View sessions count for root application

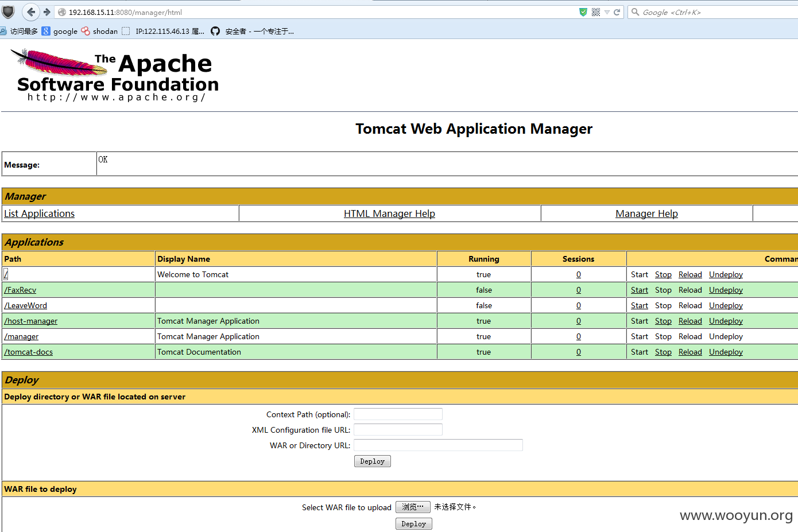(x=579, y=274)
